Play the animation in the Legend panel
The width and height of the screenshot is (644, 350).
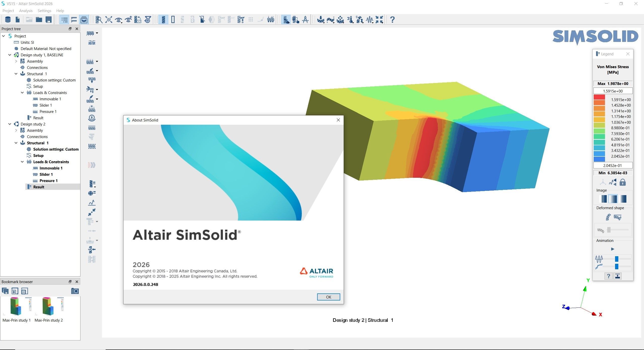(612, 249)
